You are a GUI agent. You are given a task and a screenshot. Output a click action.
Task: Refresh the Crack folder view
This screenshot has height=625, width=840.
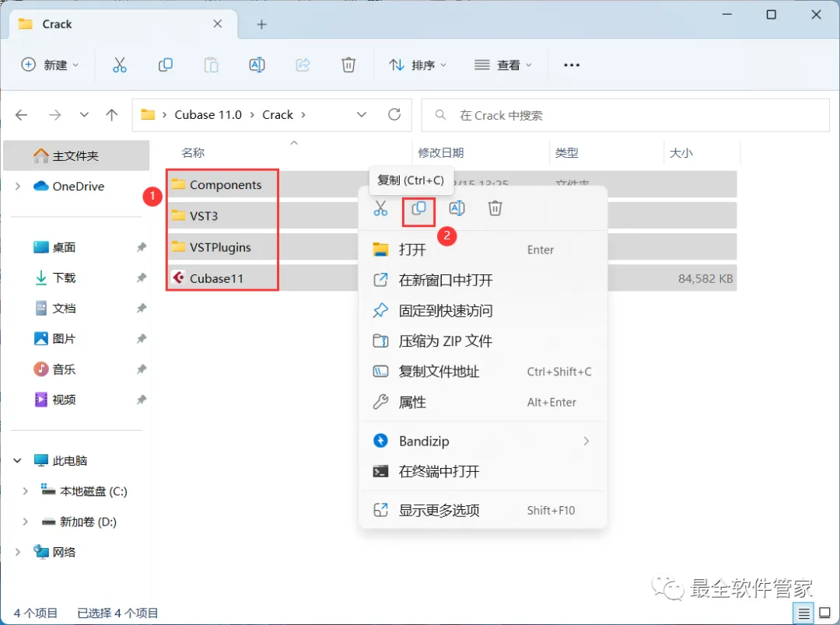pyautogui.click(x=394, y=114)
